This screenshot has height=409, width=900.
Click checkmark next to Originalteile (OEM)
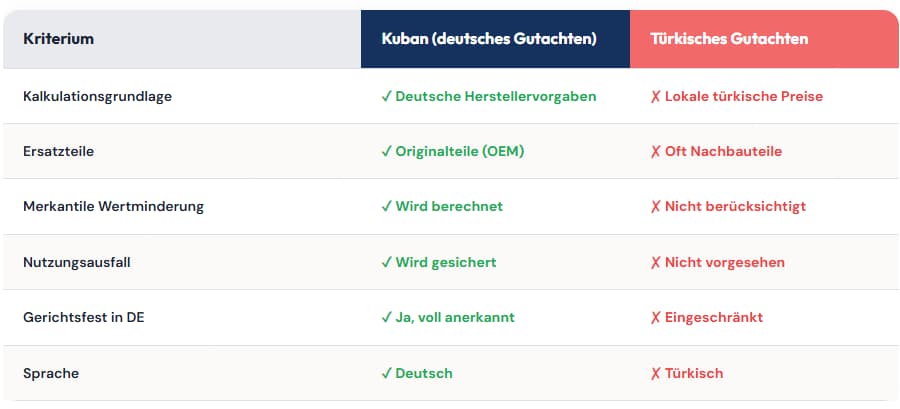tap(386, 151)
